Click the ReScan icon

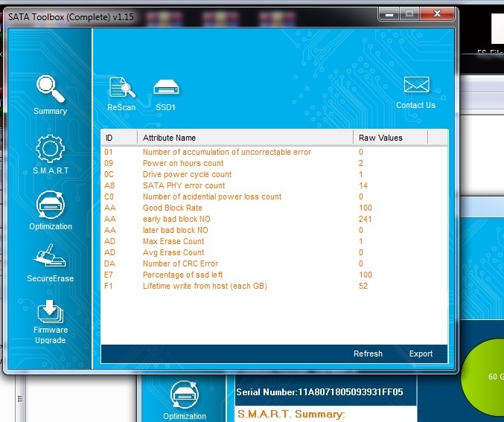pyautogui.click(x=122, y=87)
